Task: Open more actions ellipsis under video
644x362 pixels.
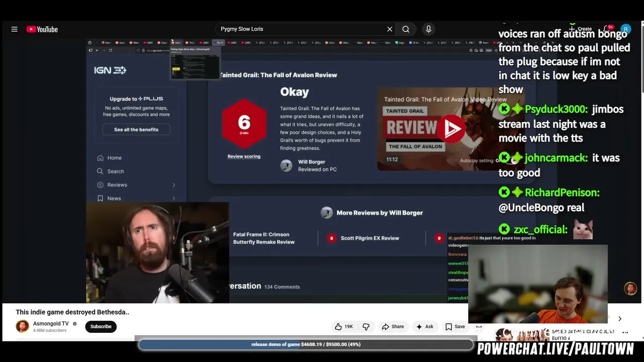Action: [x=479, y=326]
